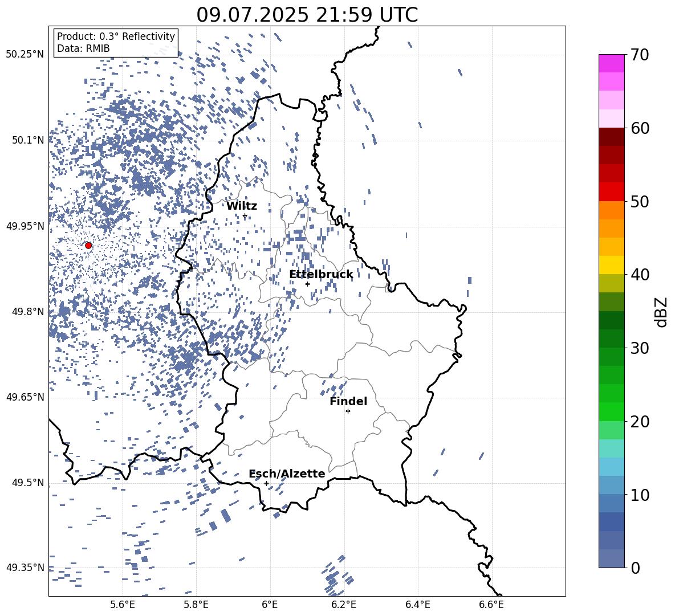Click the 6°E longitude label
Image resolution: width=675 pixels, height=616 pixels.
(270, 605)
